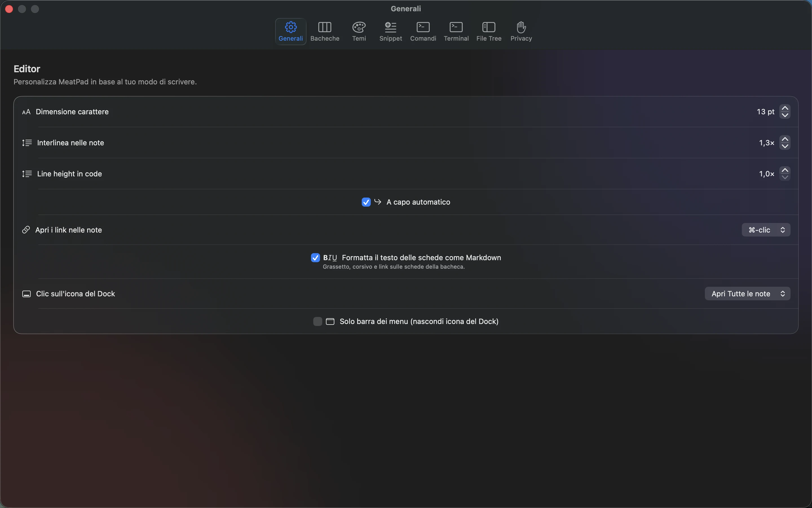The width and height of the screenshot is (812, 508).
Task: Click the BIU formatting icon
Action: (330, 258)
